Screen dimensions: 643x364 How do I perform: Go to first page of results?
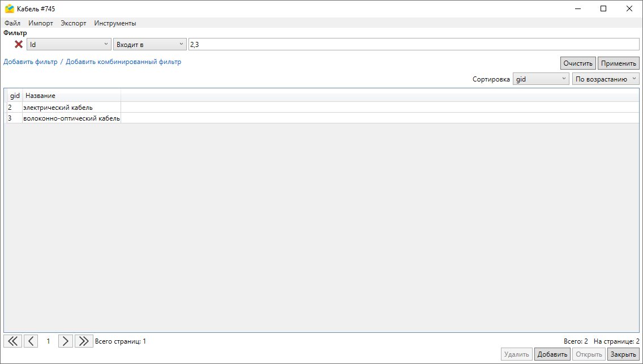pos(12,341)
